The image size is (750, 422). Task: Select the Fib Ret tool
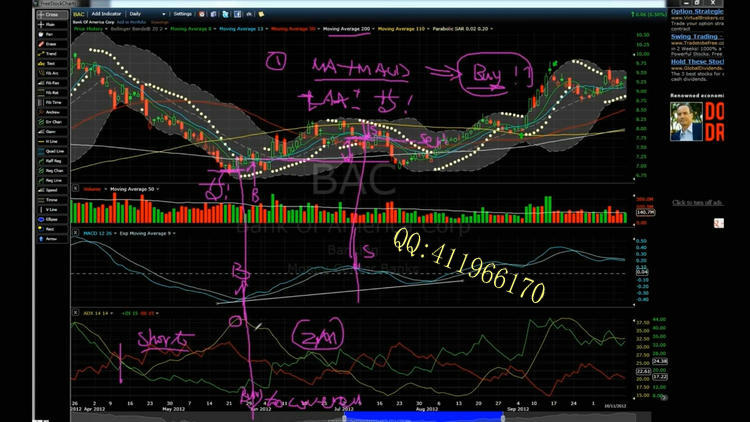click(x=52, y=93)
